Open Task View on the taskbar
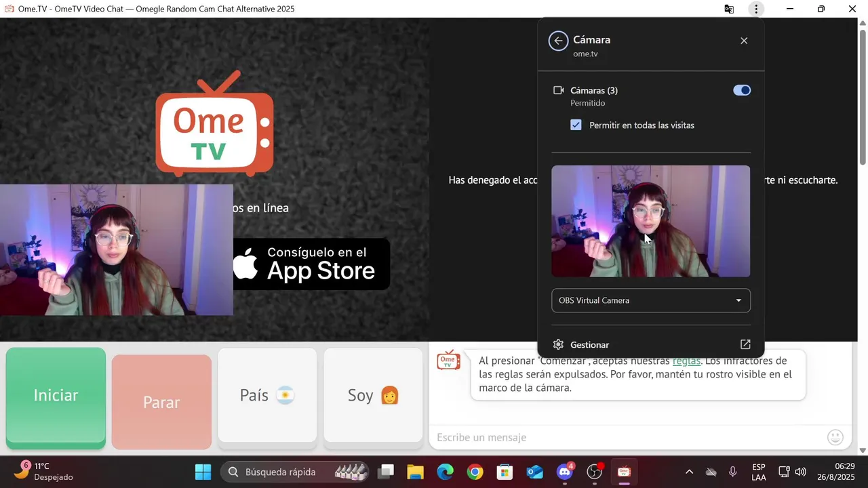The image size is (868, 488). click(x=386, y=472)
